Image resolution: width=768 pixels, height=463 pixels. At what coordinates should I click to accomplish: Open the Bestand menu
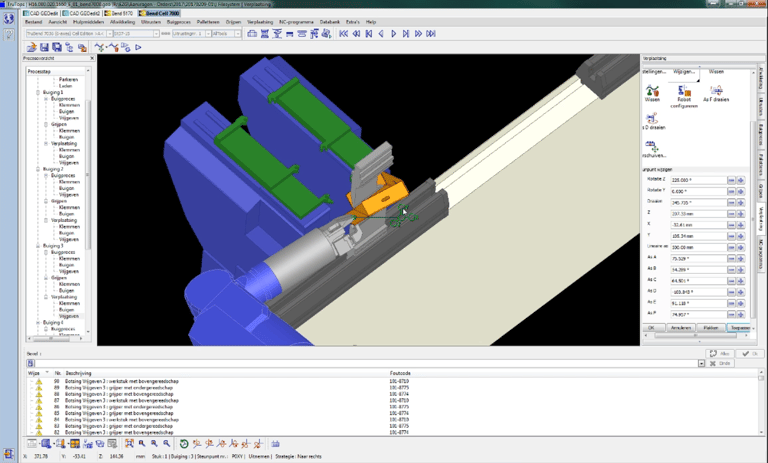(x=33, y=22)
